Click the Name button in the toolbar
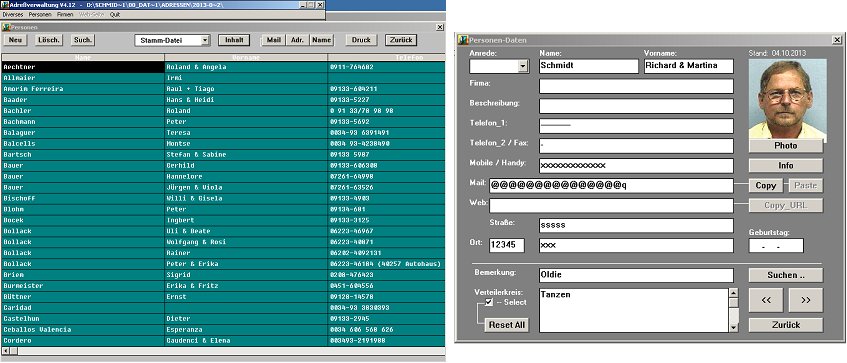 point(321,40)
